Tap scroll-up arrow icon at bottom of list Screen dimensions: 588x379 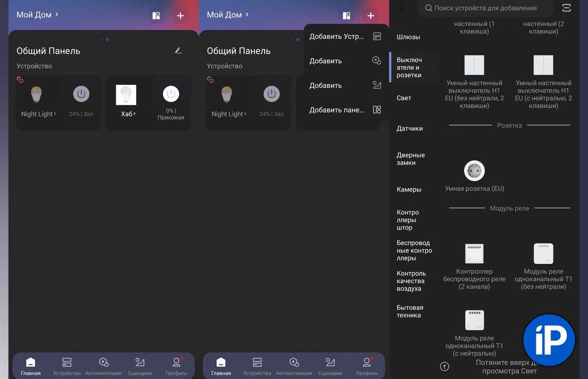(444, 366)
